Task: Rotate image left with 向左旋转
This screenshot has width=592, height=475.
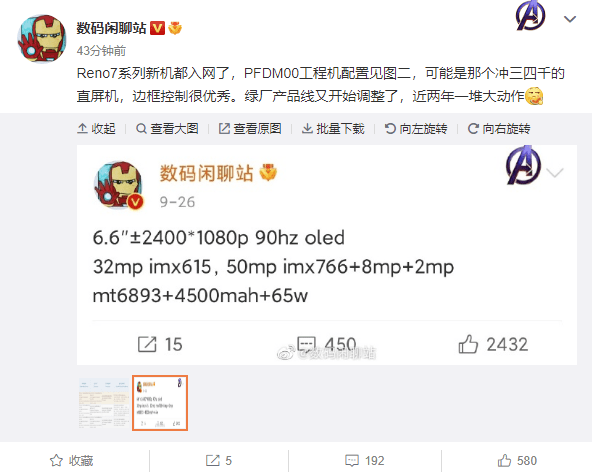Action: pyautogui.click(x=416, y=129)
